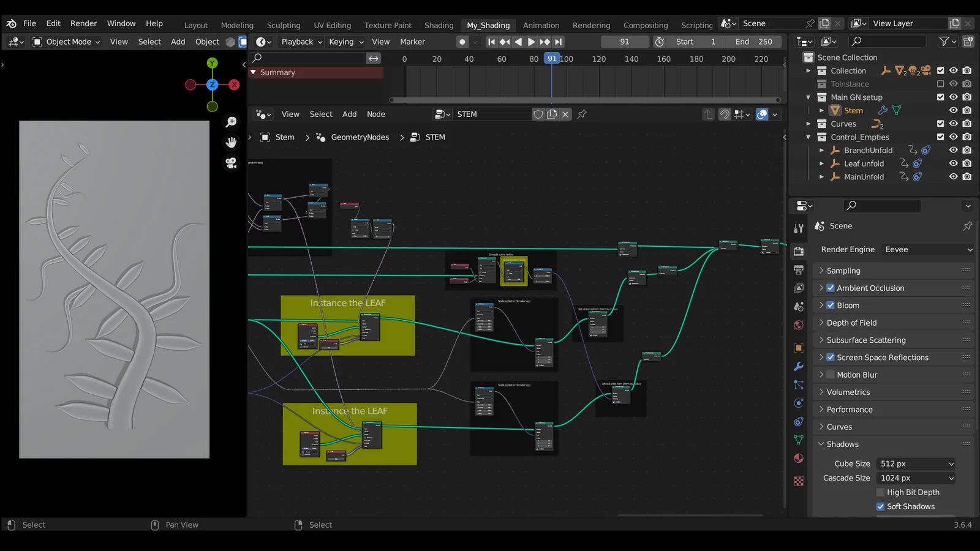The height and width of the screenshot is (551, 980).
Task: Select the Stem object in the outliner
Action: (x=854, y=110)
